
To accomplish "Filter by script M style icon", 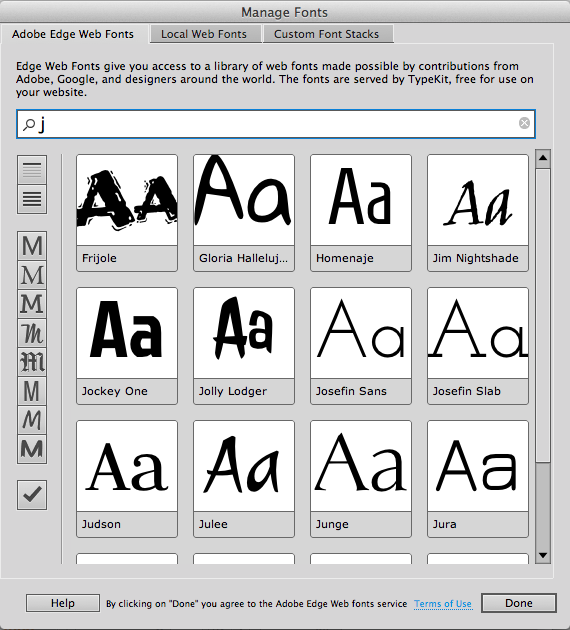I will pyautogui.click(x=32, y=333).
